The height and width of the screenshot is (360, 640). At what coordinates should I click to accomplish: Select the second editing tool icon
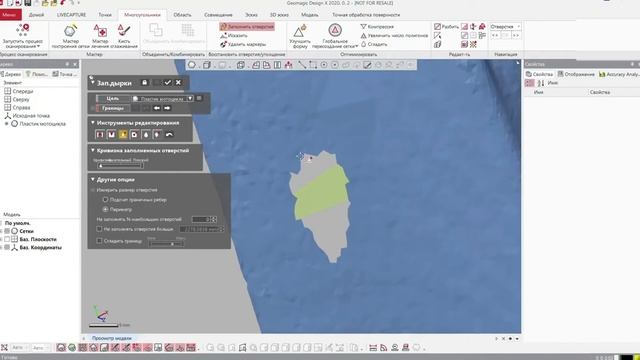click(x=111, y=134)
